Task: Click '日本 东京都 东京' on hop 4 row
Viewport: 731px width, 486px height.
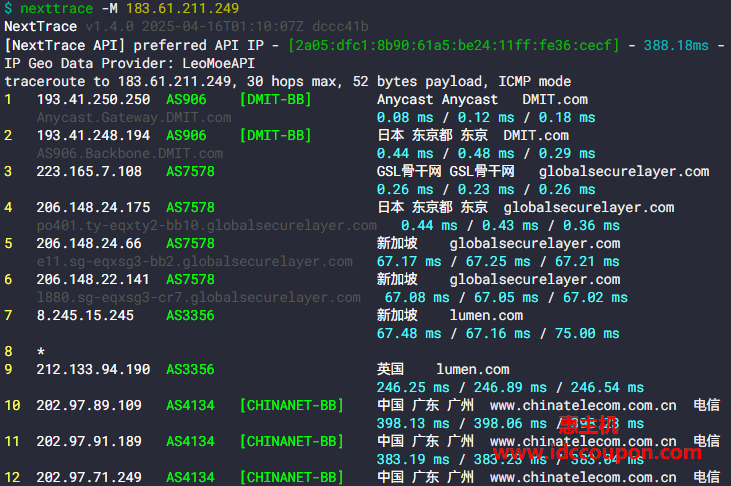Action: coord(432,208)
